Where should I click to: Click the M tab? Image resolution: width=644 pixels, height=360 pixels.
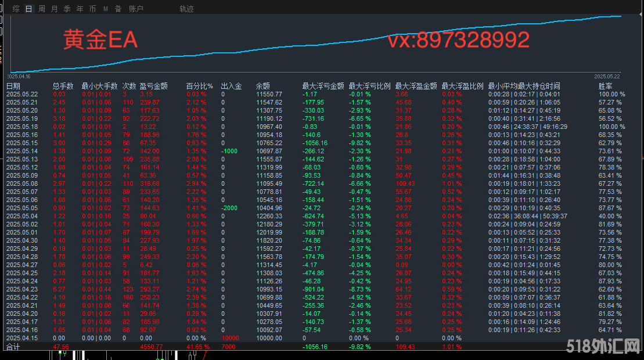(x=106, y=9)
